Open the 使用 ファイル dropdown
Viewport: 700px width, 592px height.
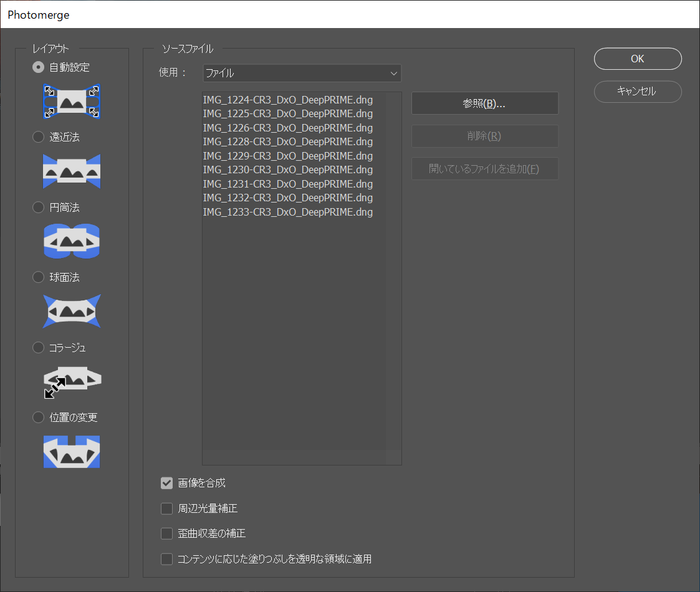302,73
